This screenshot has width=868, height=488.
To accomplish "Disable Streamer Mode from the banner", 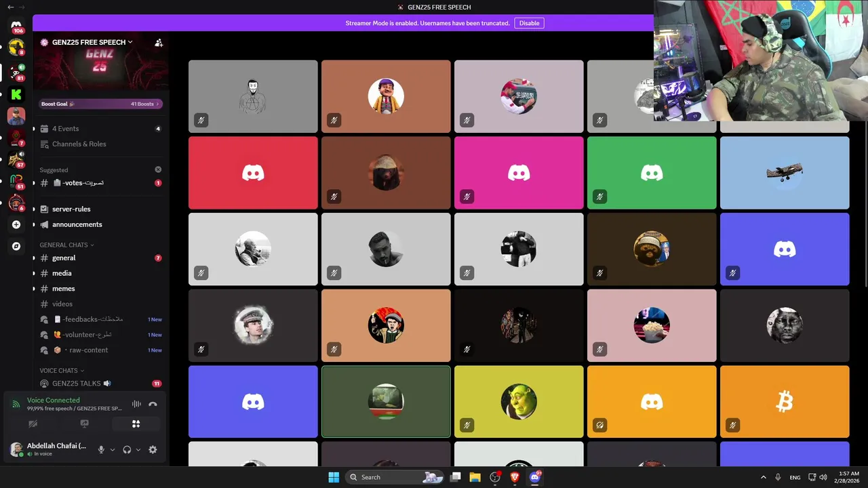I will click(x=529, y=23).
